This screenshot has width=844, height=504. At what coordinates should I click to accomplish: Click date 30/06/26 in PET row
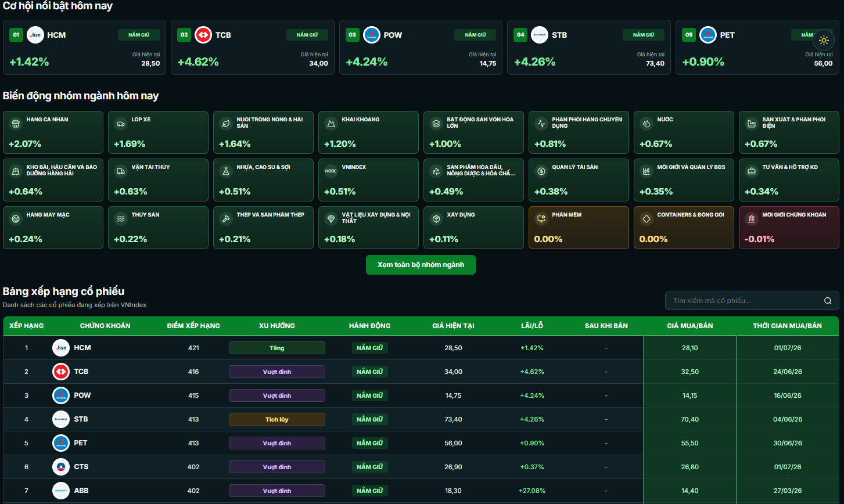point(788,443)
